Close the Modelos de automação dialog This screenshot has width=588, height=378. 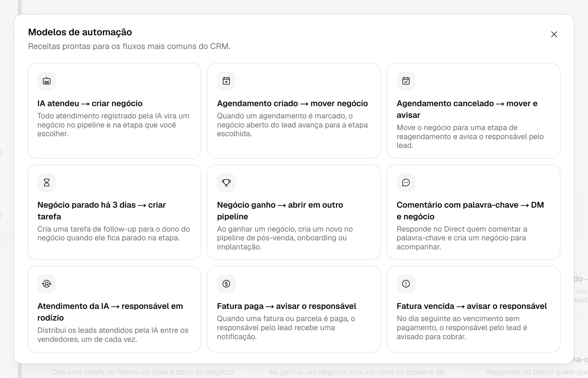(554, 34)
